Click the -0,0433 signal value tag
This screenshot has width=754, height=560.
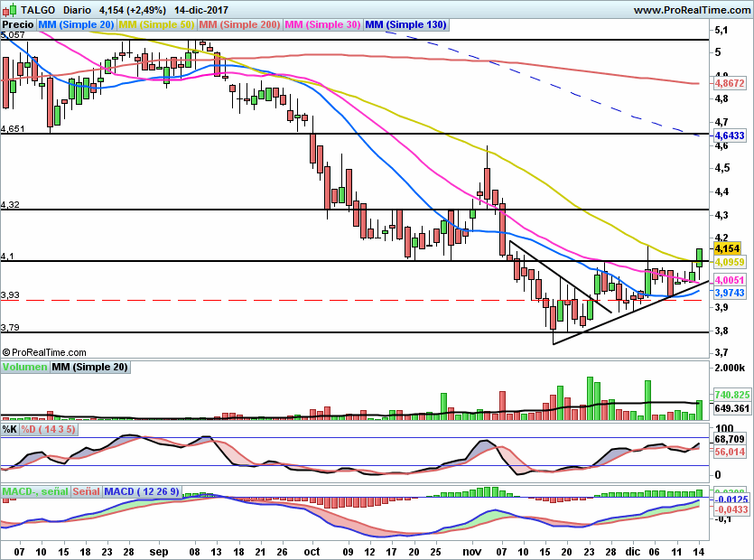point(731,509)
